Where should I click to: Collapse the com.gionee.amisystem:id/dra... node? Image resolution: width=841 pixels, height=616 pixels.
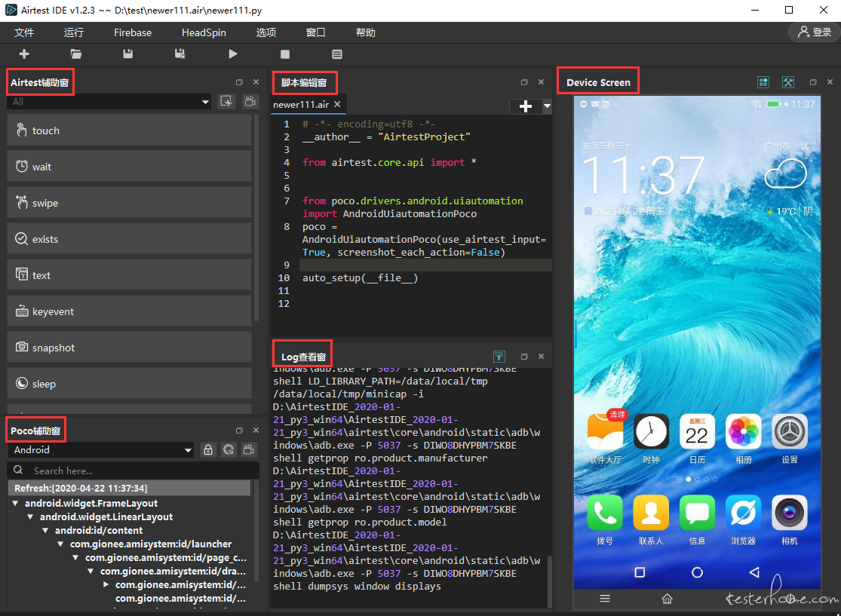click(91, 571)
